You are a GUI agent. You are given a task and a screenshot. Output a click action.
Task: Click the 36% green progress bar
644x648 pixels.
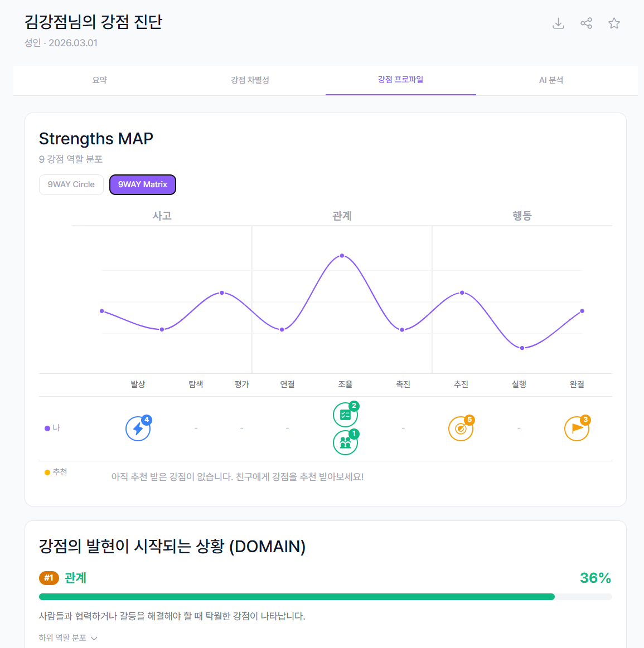click(x=296, y=596)
